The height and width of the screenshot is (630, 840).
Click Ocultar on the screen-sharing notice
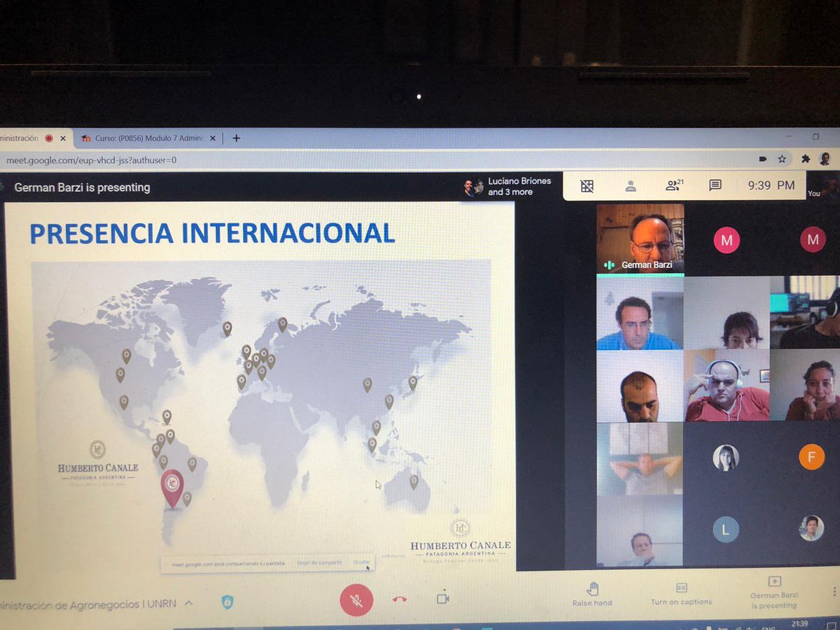point(361,562)
